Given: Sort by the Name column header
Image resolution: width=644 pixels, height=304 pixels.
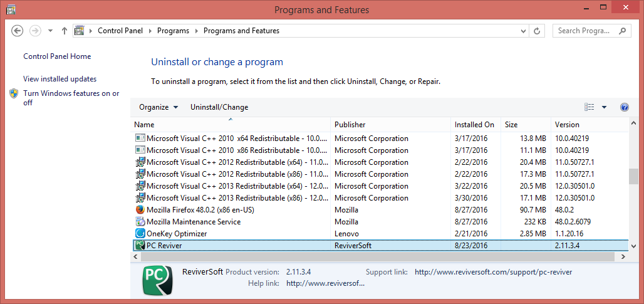Looking at the screenshot, I should coord(231,125).
